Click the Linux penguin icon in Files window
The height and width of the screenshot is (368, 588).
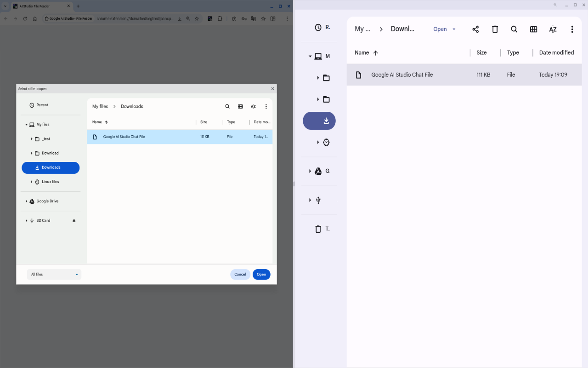[326, 143]
